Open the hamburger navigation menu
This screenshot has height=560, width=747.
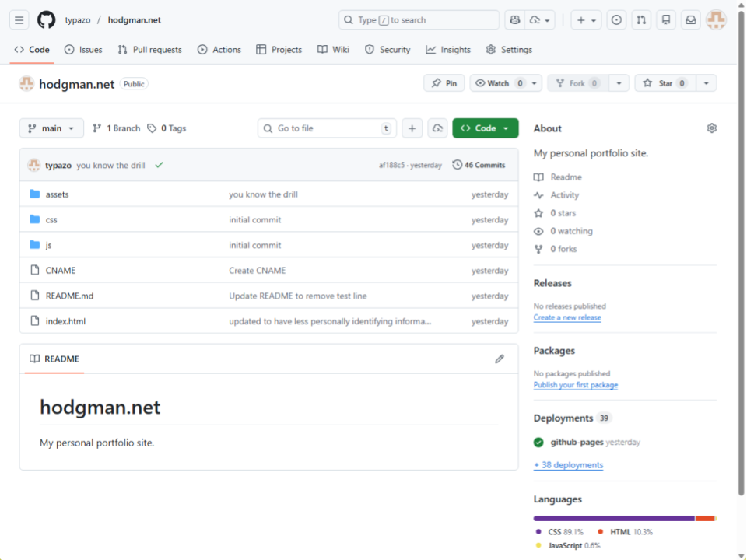coord(20,20)
